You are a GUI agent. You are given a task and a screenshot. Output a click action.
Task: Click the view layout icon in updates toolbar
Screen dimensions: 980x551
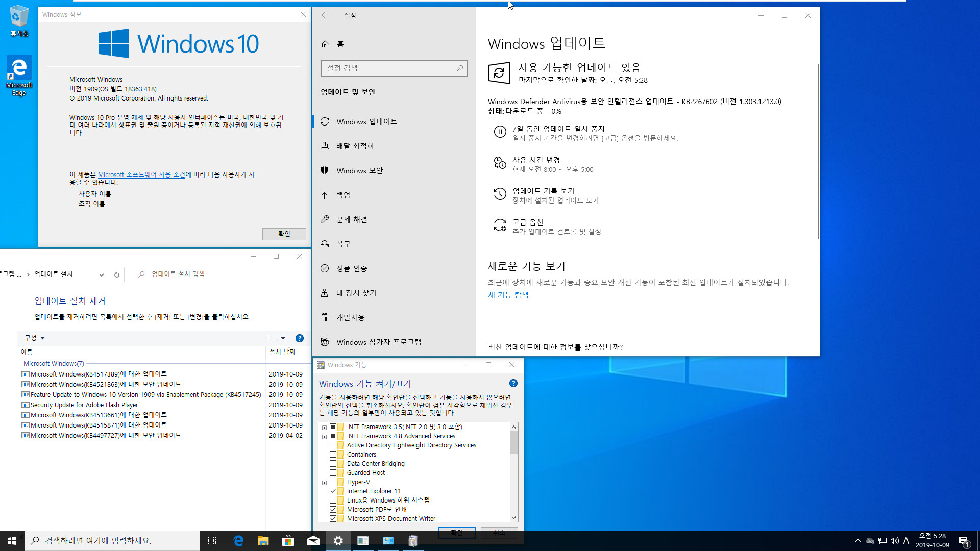click(x=271, y=338)
